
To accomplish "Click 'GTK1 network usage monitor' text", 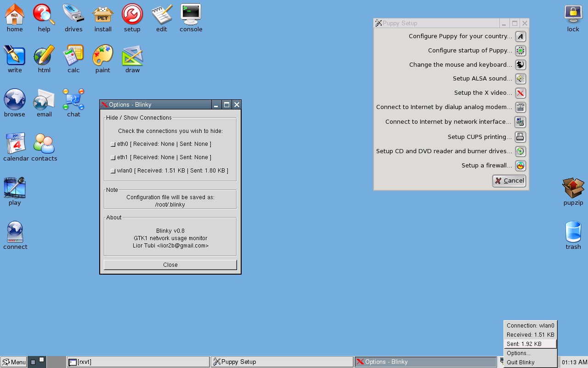I will click(x=170, y=238).
